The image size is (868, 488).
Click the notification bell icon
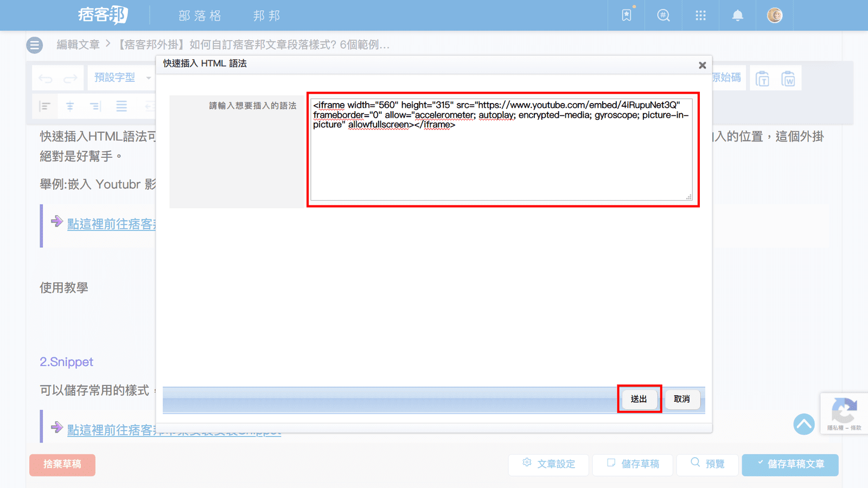pyautogui.click(x=737, y=15)
